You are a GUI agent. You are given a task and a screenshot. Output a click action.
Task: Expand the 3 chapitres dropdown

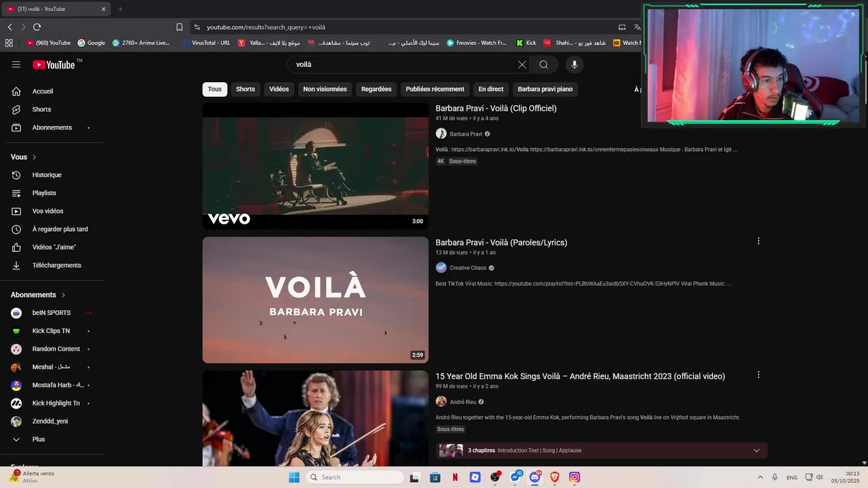coord(756,451)
